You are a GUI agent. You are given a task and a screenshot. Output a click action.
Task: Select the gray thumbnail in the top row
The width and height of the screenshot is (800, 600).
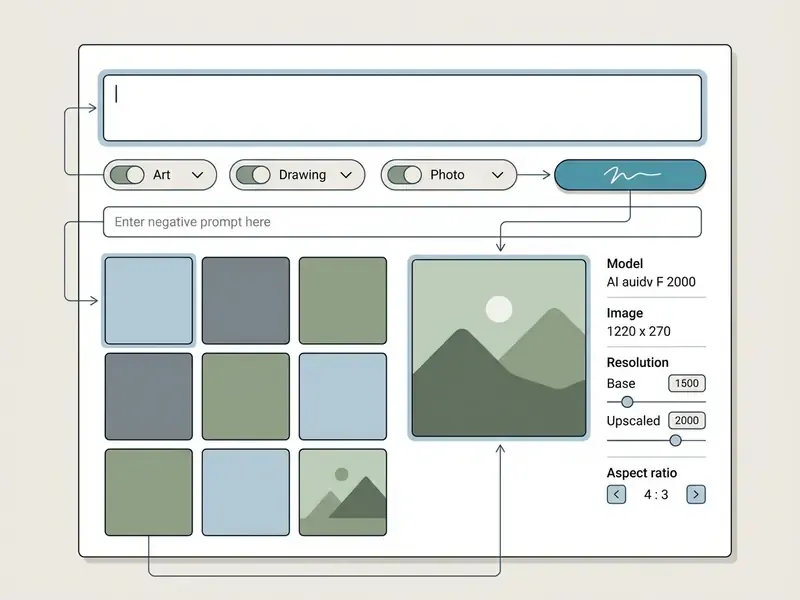coord(246,301)
